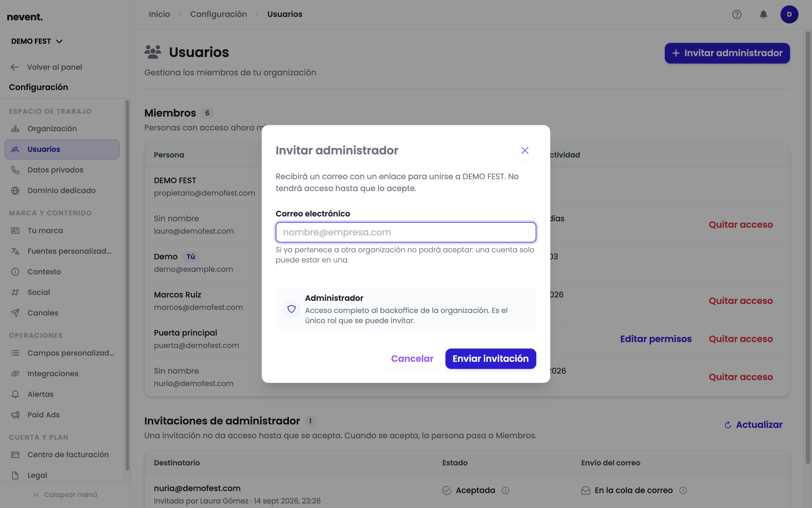Click the Canales paper plane icon
The height and width of the screenshot is (508, 812).
(x=15, y=313)
